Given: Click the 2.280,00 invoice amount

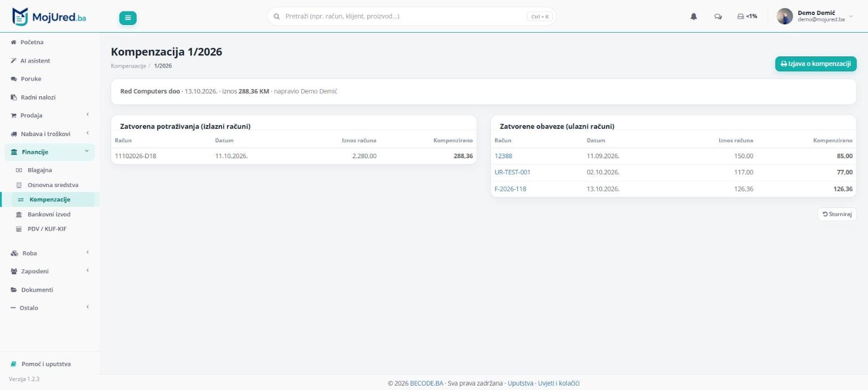Looking at the screenshot, I should (364, 156).
